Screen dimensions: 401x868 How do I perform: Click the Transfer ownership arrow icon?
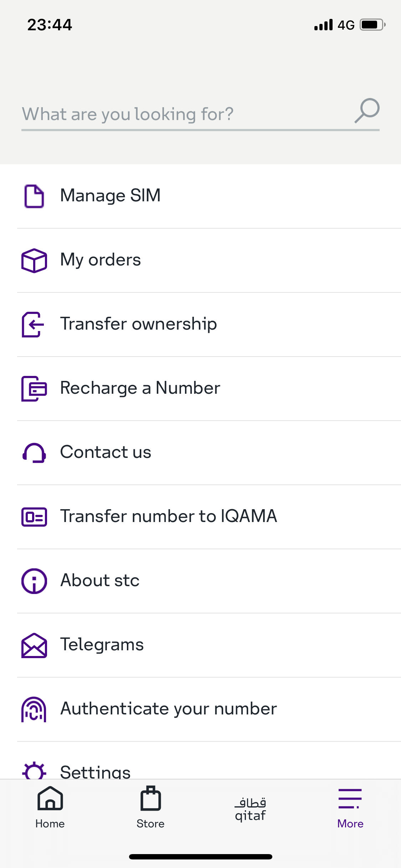click(x=33, y=324)
